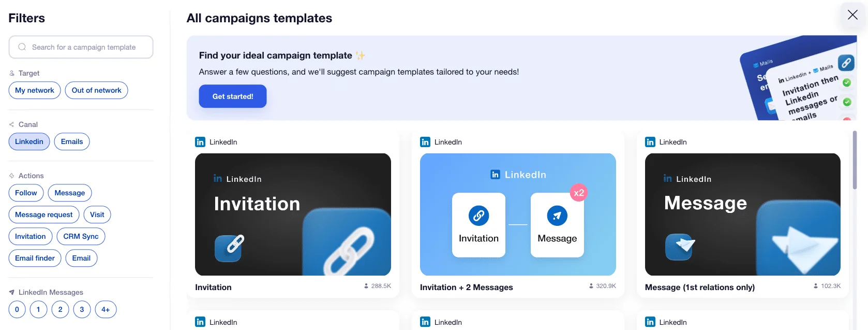Click the Target section person icon
The height and width of the screenshot is (330, 868).
(12, 73)
